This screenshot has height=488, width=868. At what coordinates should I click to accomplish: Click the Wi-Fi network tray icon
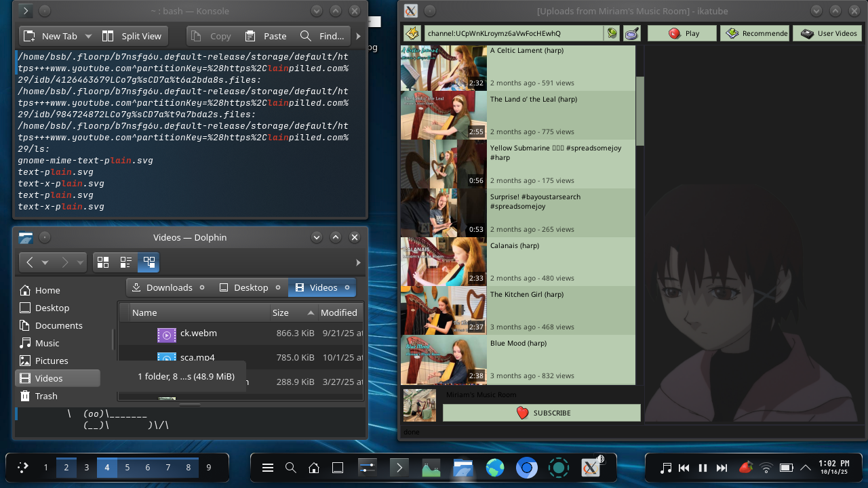766,468
